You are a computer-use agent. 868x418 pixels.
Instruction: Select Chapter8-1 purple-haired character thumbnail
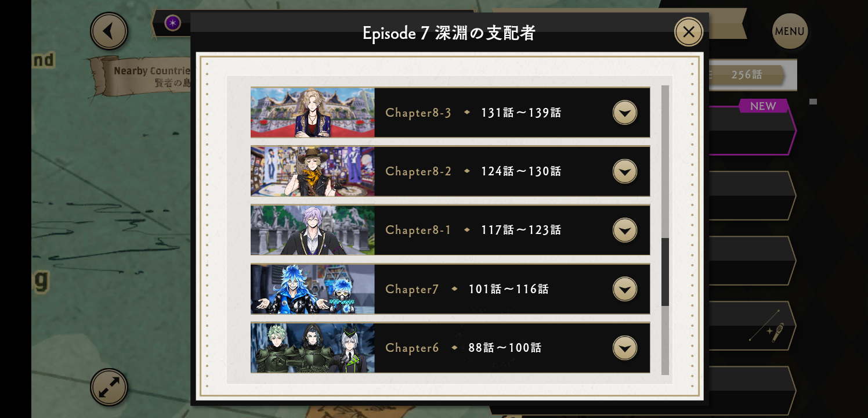coord(313,230)
